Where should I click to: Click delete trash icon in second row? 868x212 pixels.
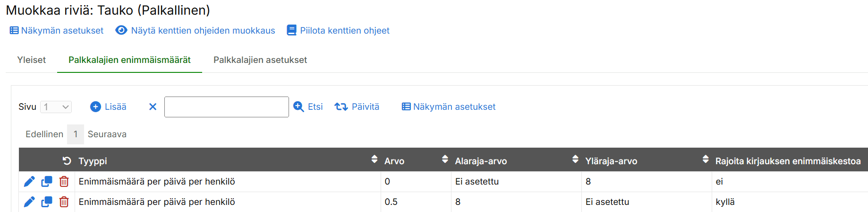click(64, 202)
